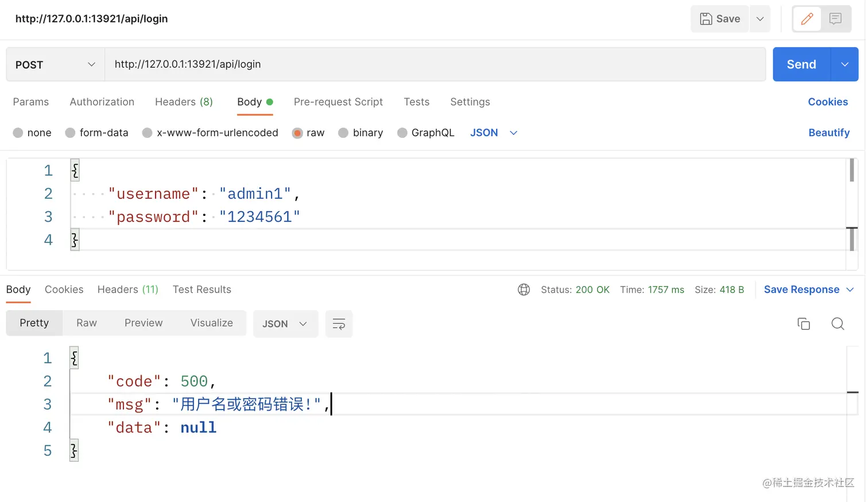Open the Cookies link at right

(828, 102)
